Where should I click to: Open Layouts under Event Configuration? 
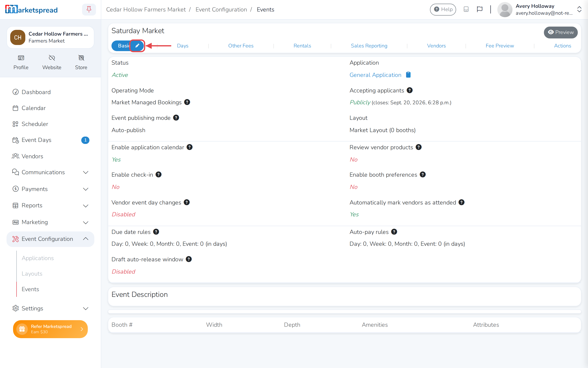[x=32, y=274]
